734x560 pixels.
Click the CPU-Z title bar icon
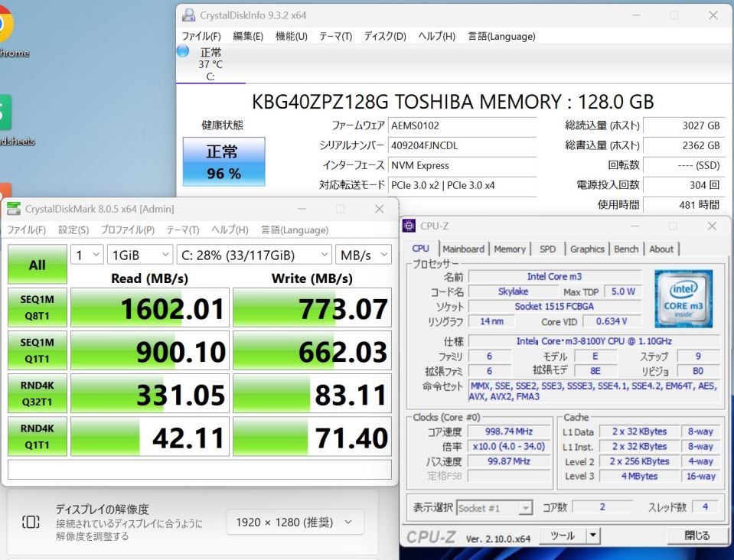pyautogui.click(x=409, y=226)
